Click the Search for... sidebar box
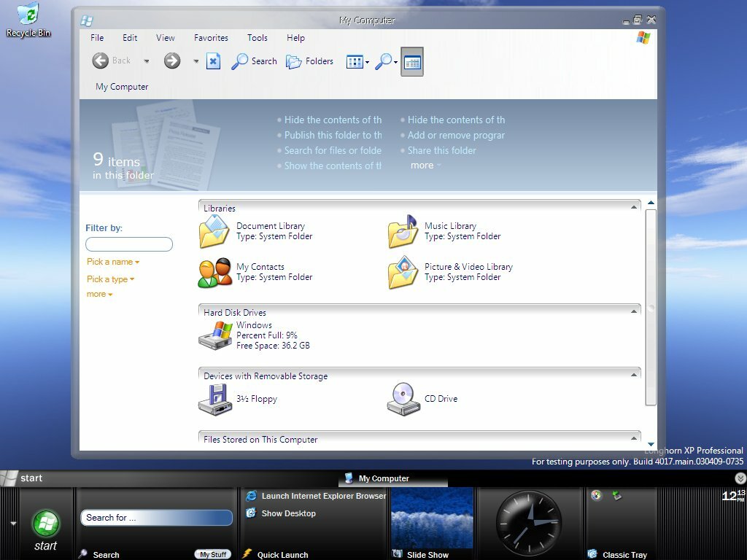 tap(156, 518)
